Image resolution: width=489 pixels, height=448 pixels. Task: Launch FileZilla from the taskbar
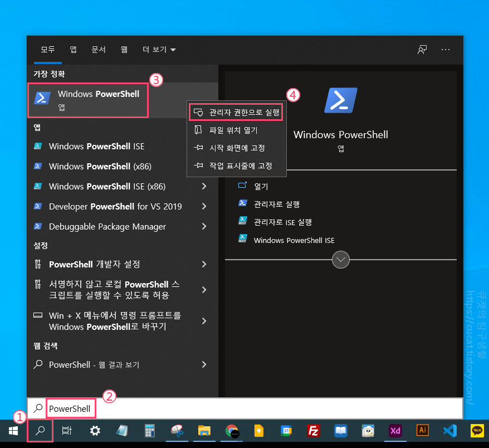313,430
